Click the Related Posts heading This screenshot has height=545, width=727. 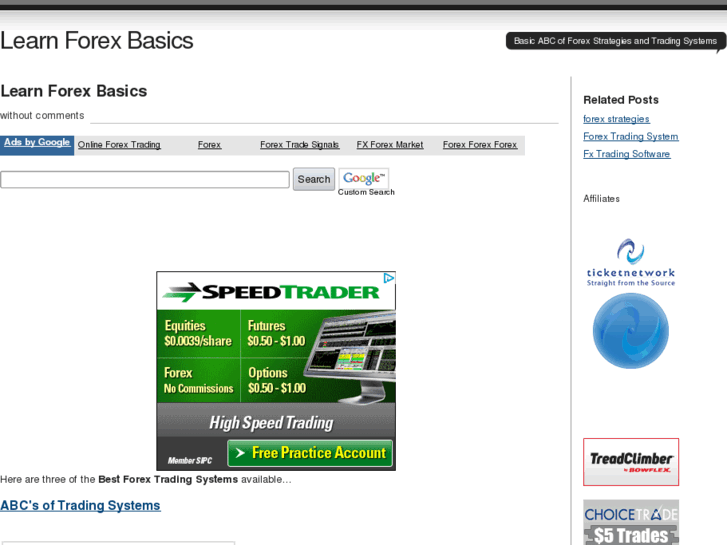(621, 100)
